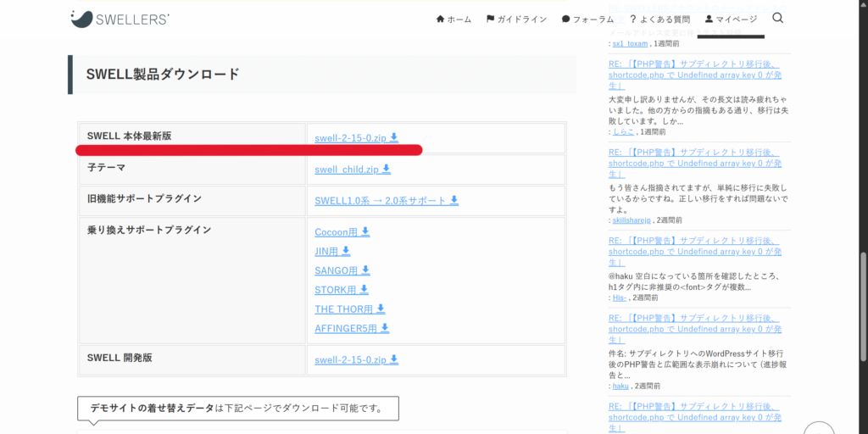Download the AFFINGER5用 migration plugin
The height and width of the screenshot is (434, 868).
[352, 328]
